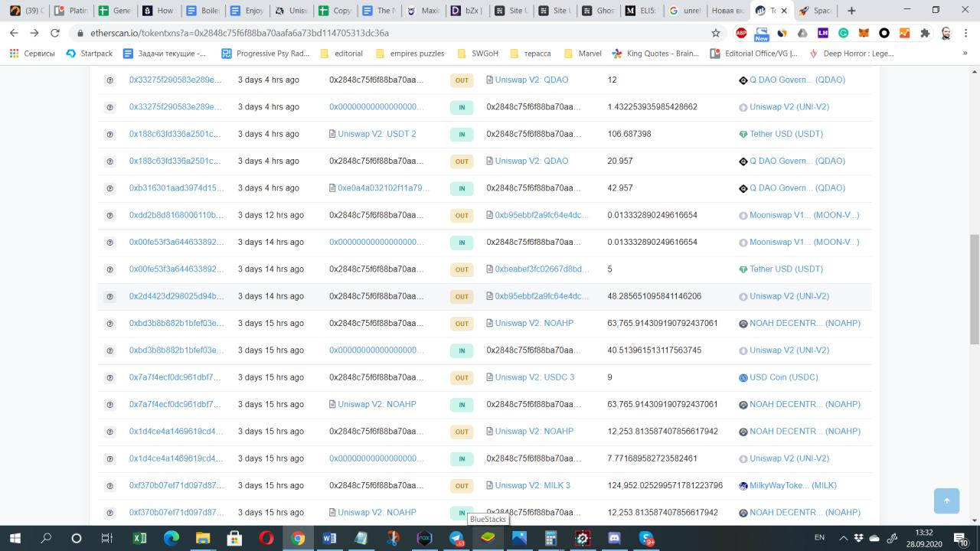The image size is (980, 551).
Task: Click the question-mark icon for the 0x2d4423d298025d94b row
Action: pos(109,296)
